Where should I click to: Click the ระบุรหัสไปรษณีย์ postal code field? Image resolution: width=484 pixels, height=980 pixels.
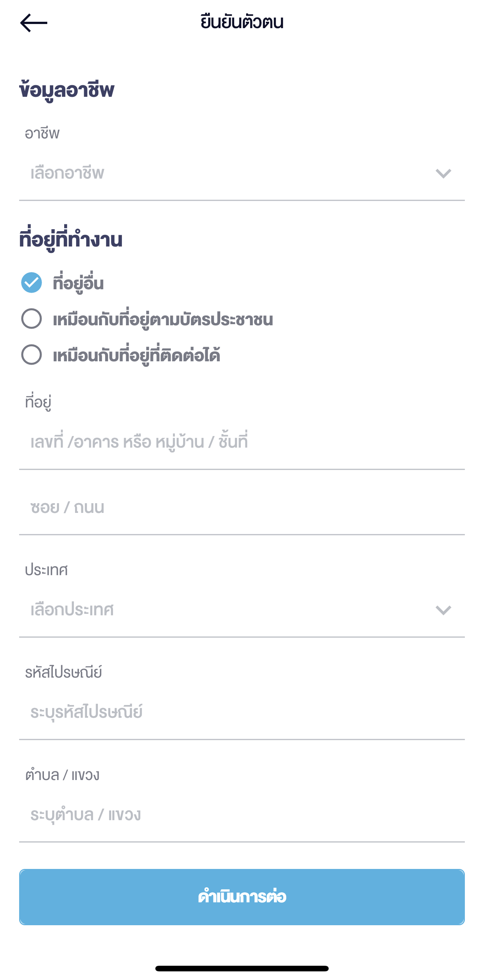coord(228,712)
